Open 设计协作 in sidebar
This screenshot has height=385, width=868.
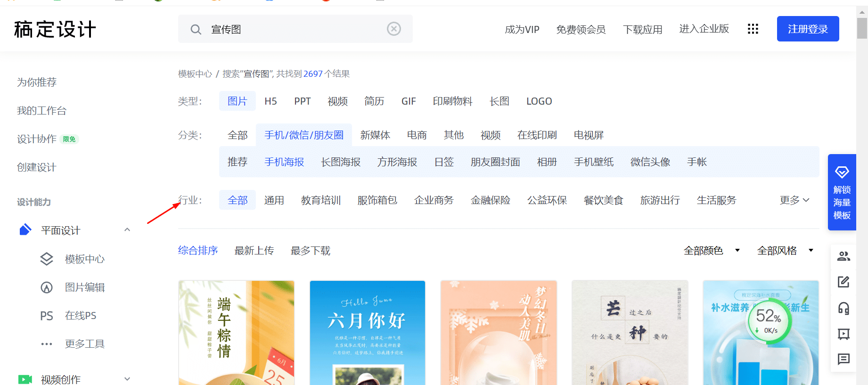(37, 139)
